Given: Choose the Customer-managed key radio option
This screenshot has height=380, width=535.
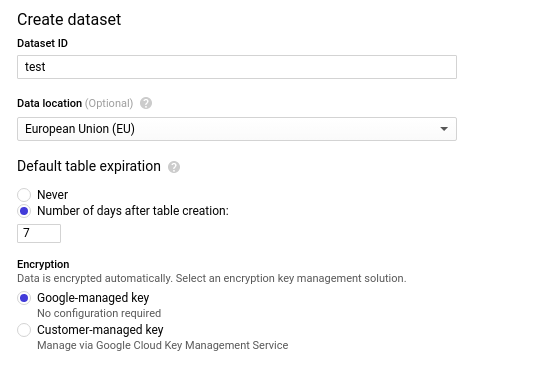Looking at the screenshot, I should (24, 330).
